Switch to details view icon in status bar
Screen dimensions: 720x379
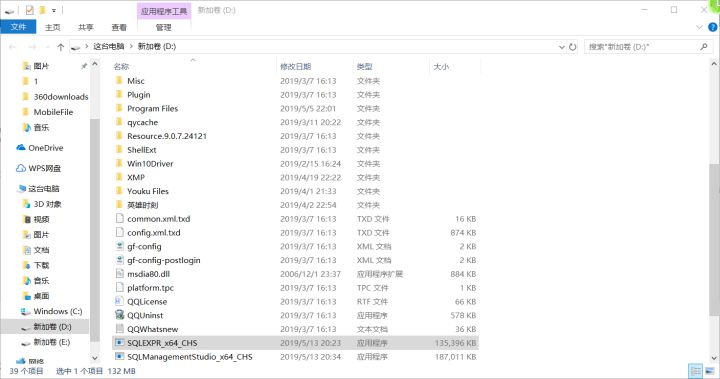coord(696,371)
